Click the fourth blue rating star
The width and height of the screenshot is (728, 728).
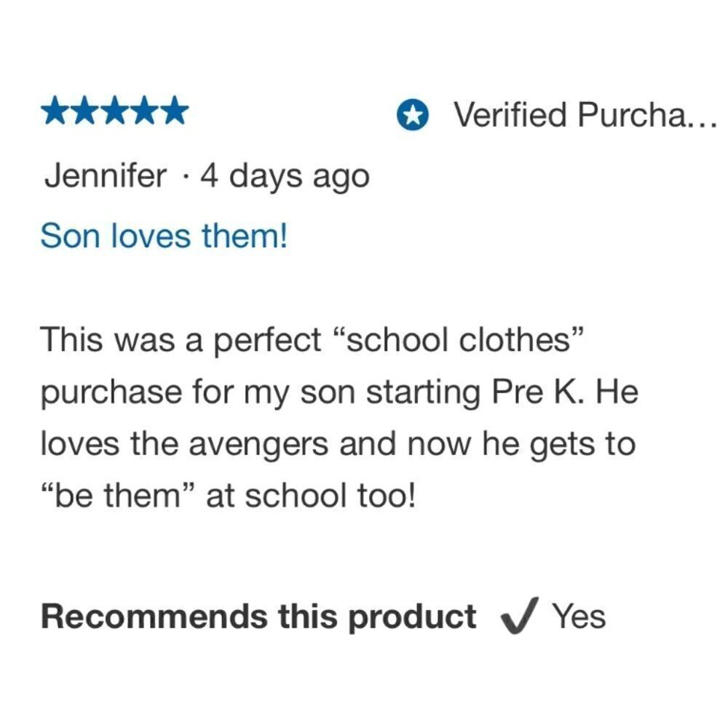(145, 111)
